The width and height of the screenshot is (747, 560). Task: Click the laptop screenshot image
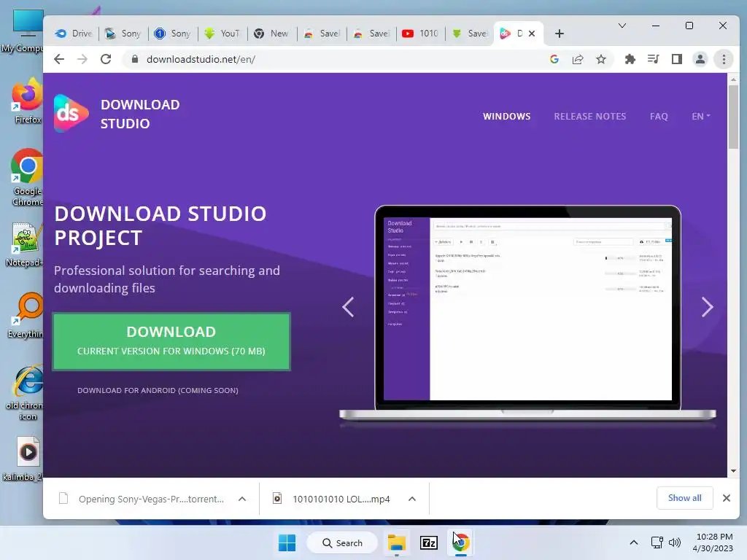click(527, 313)
